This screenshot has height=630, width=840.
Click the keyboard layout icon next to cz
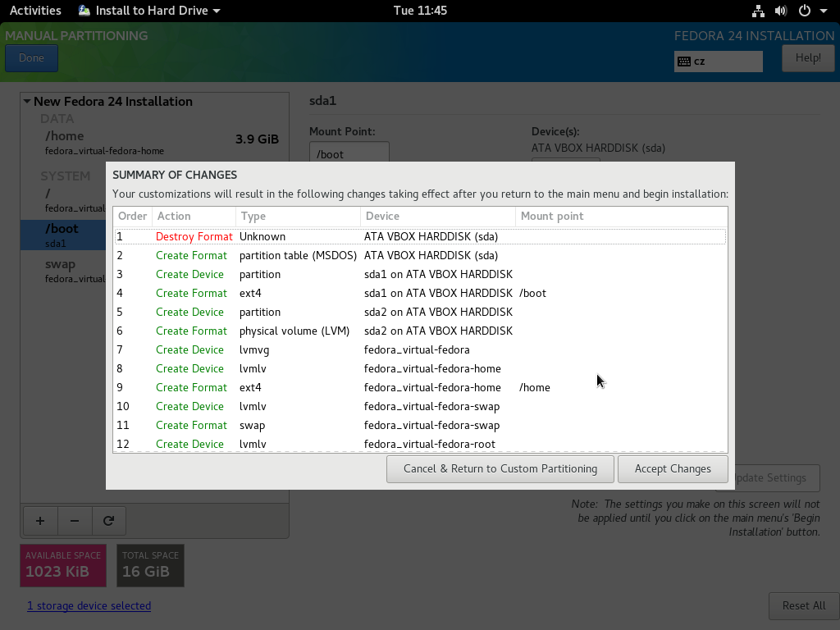coord(684,62)
